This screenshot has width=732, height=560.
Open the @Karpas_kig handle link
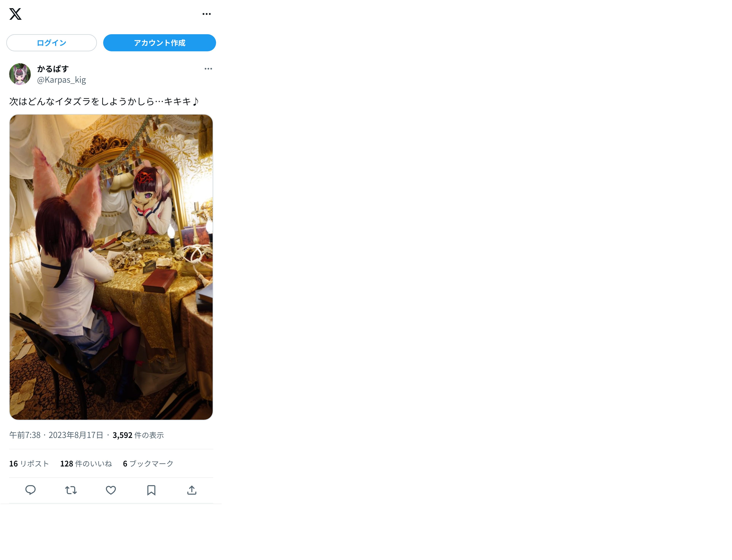61,80
